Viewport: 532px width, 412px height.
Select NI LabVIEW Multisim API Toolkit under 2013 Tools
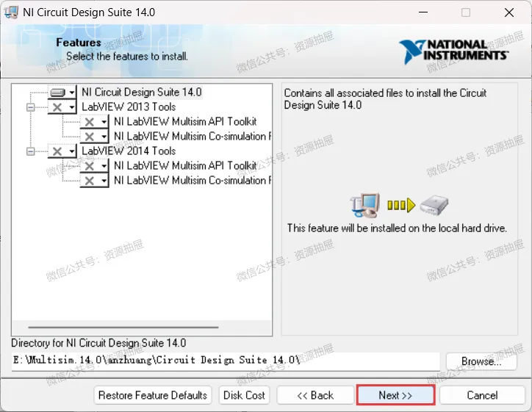185,121
